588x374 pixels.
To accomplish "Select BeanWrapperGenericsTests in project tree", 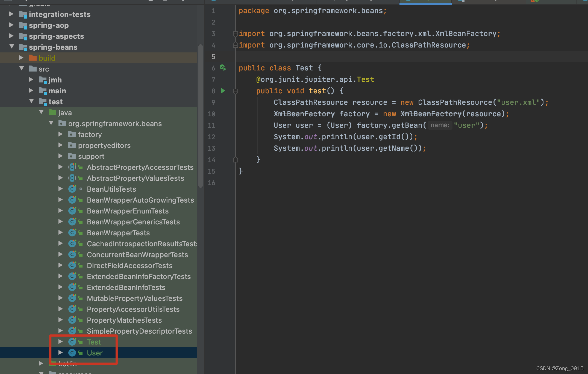I will (x=133, y=222).
